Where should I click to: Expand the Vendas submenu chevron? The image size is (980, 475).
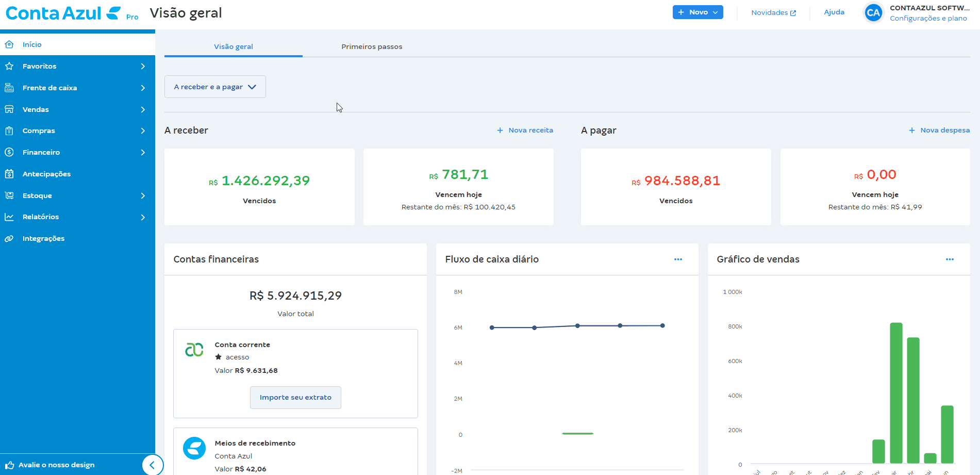[143, 109]
